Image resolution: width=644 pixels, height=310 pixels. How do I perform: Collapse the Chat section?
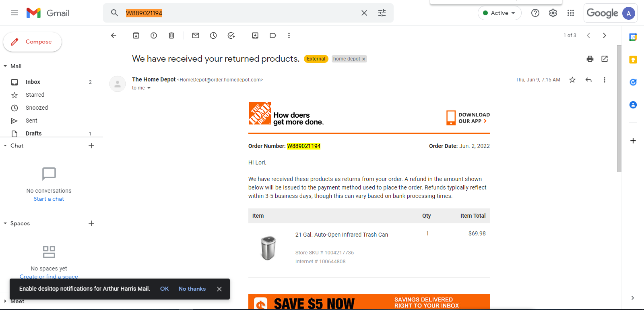(5, 146)
